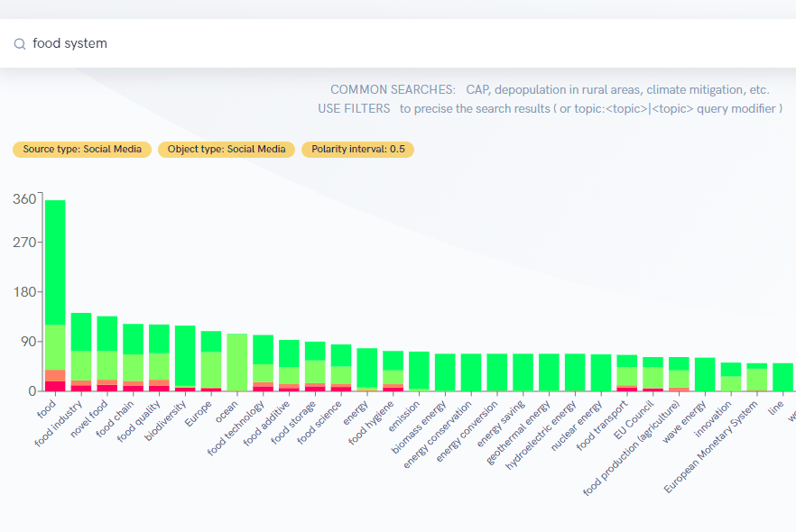
Task: Click the dark red segment of 'food' bar
Action: [55, 386]
